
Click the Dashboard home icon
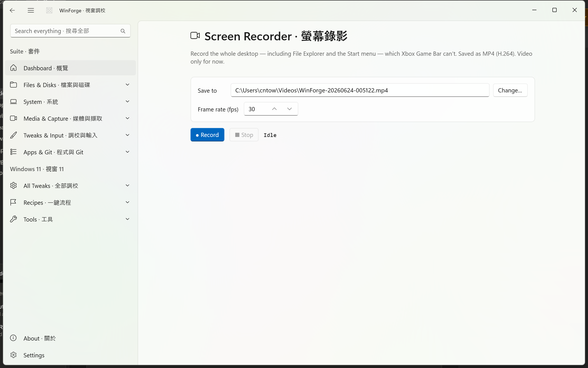[x=13, y=68]
